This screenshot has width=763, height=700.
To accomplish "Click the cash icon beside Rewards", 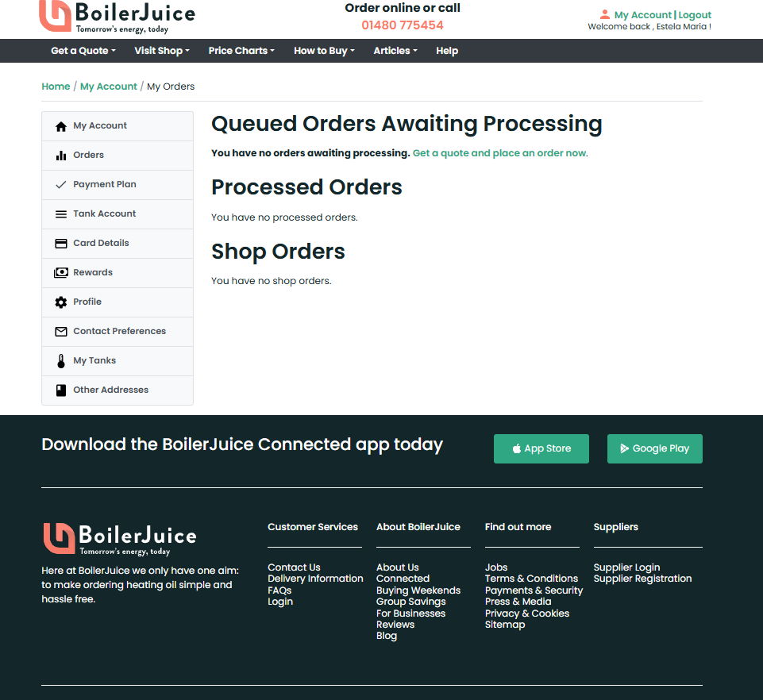I will click(x=61, y=272).
